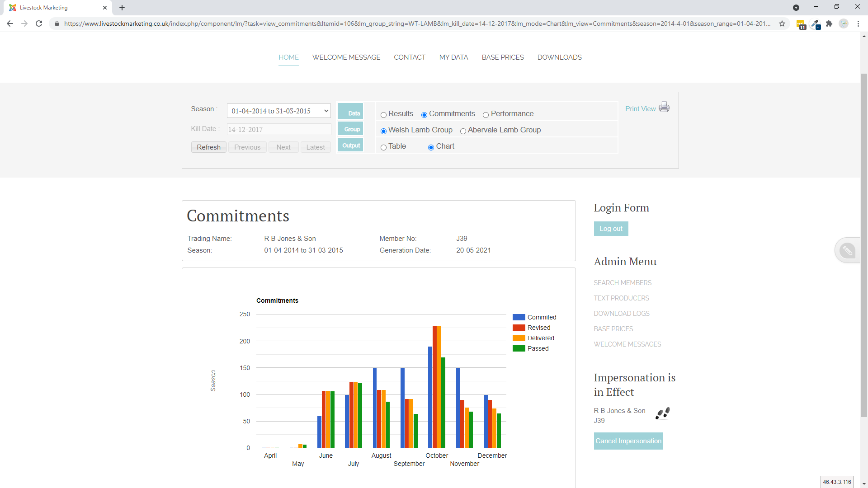The width and height of the screenshot is (868, 488).
Task: Open Chrome three-dot menu
Action: tap(858, 23)
